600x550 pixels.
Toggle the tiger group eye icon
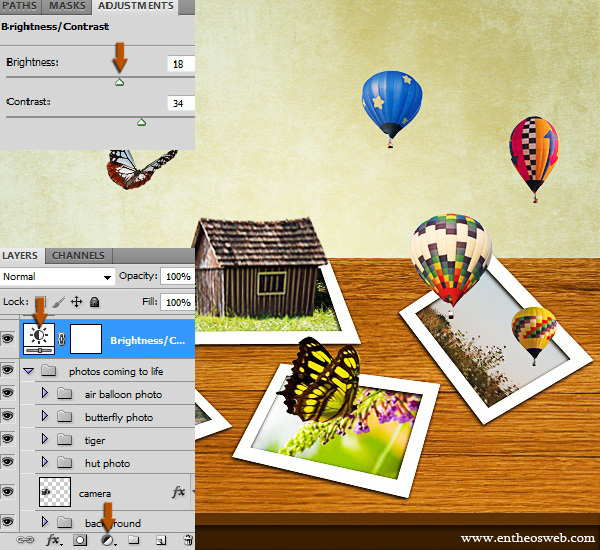point(8,439)
